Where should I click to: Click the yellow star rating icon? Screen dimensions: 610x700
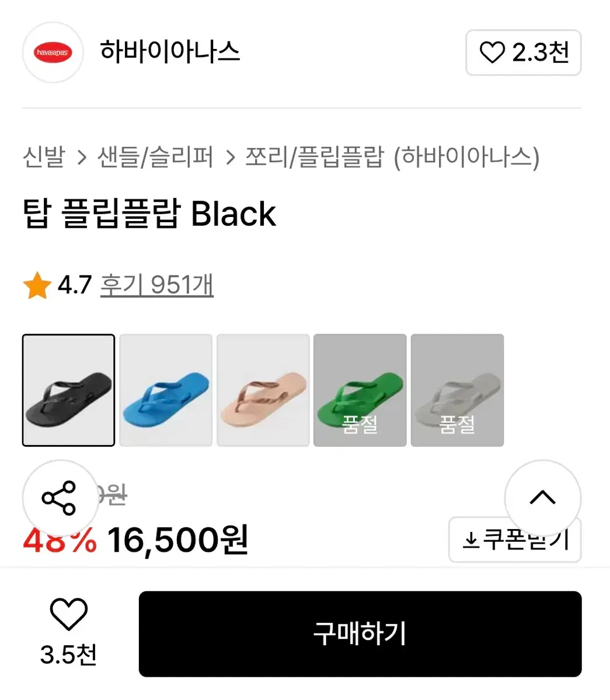(x=37, y=285)
